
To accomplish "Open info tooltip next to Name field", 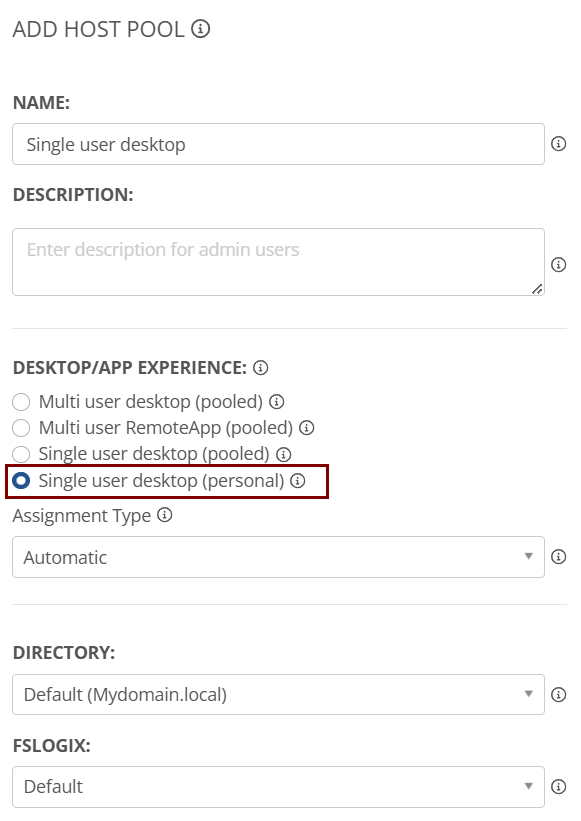I will [x=558, y=143].
